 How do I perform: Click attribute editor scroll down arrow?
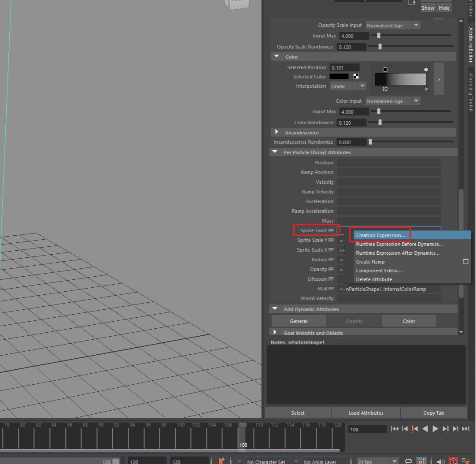[461, 332]
